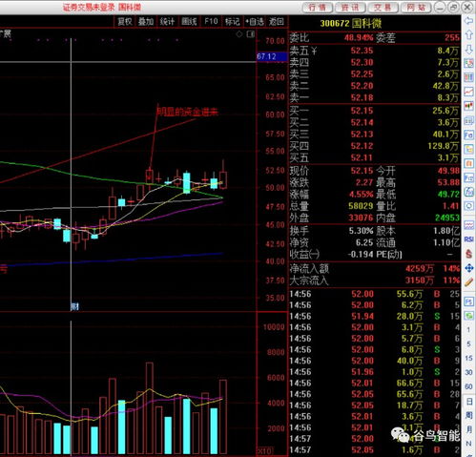The height and width of the screenshot is (457, 476).
Task: Open the intraday trend line chart icon
Action: tap(469, 92)
